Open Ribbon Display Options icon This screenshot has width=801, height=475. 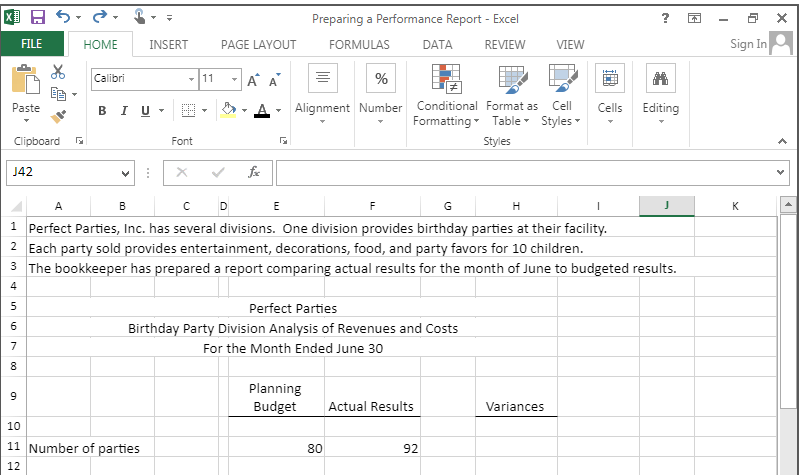coord(694,18)
